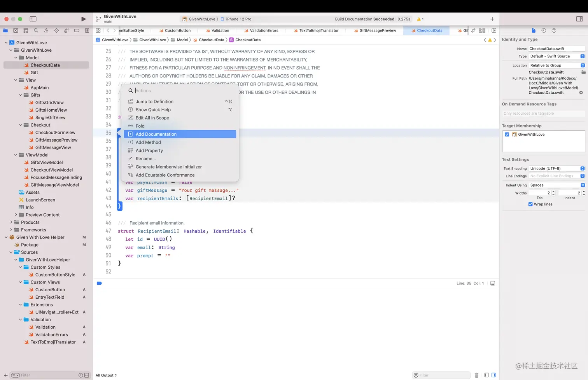
Task: Increment the Indent width stepper
Action: pyautogui.click(x=583, y=192)
